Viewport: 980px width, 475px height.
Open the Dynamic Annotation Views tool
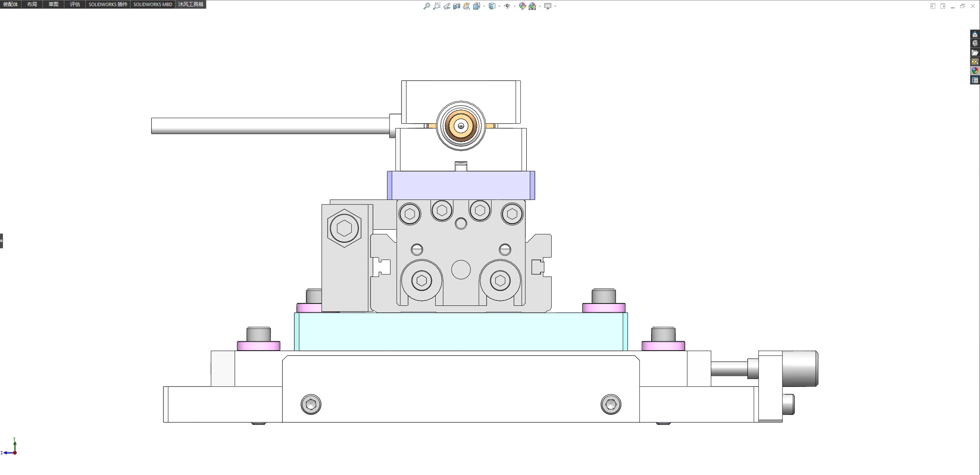pos(466,6)
